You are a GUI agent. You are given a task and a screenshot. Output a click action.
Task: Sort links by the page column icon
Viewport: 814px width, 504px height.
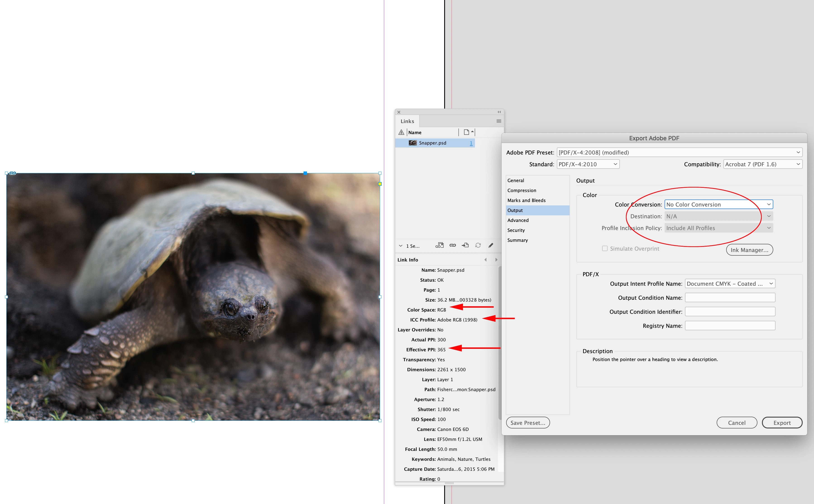[x=467, y=132]
